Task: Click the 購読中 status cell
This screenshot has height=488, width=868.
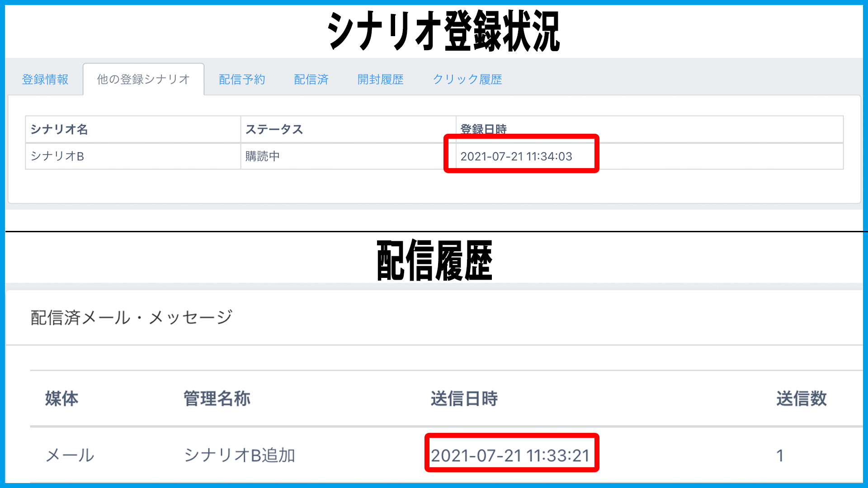Action: [263, 156]
